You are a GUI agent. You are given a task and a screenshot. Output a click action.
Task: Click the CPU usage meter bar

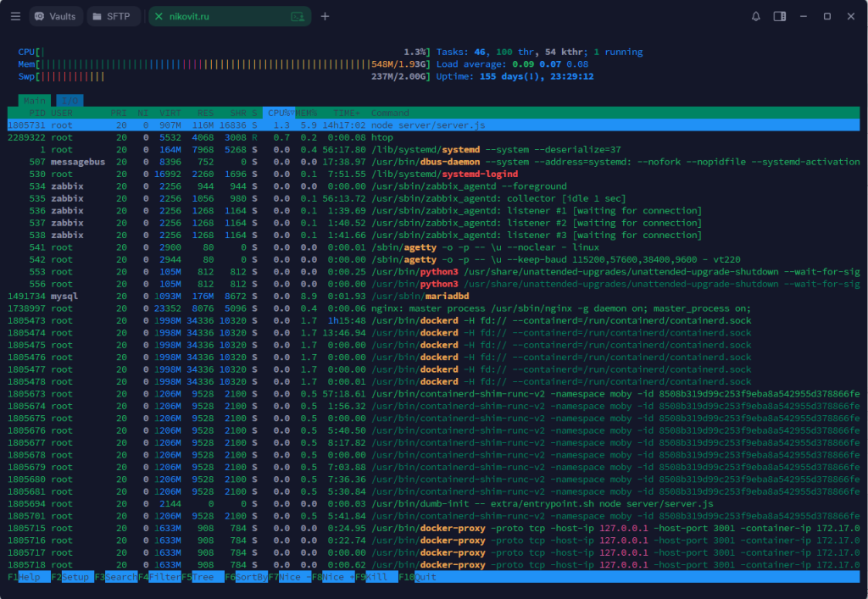click(x=224, y=52)
